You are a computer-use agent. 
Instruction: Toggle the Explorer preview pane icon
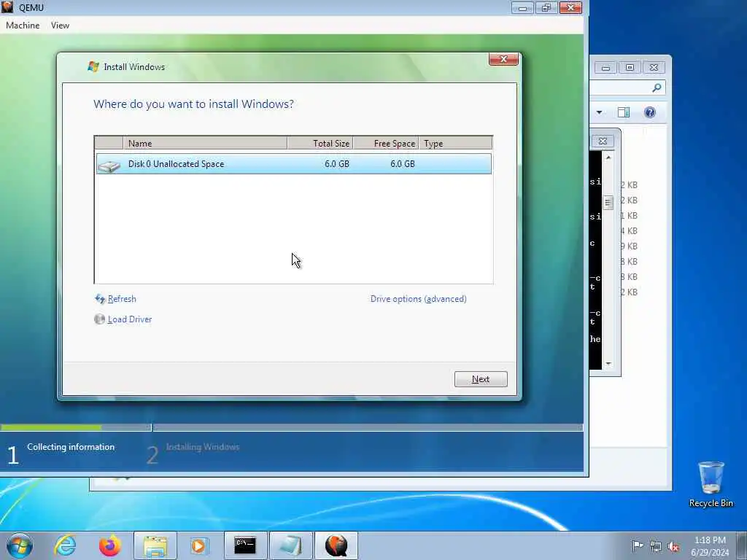624,112
